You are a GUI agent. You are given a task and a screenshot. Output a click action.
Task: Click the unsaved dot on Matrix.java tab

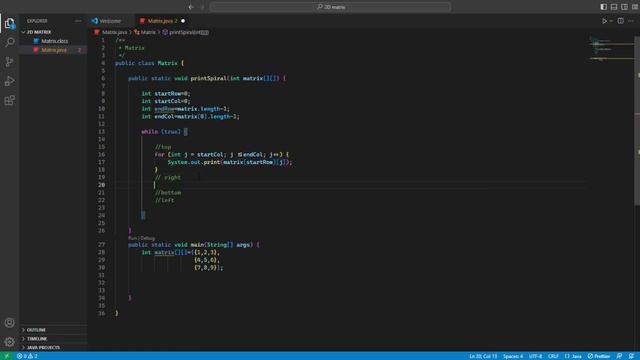pos(183,21)
